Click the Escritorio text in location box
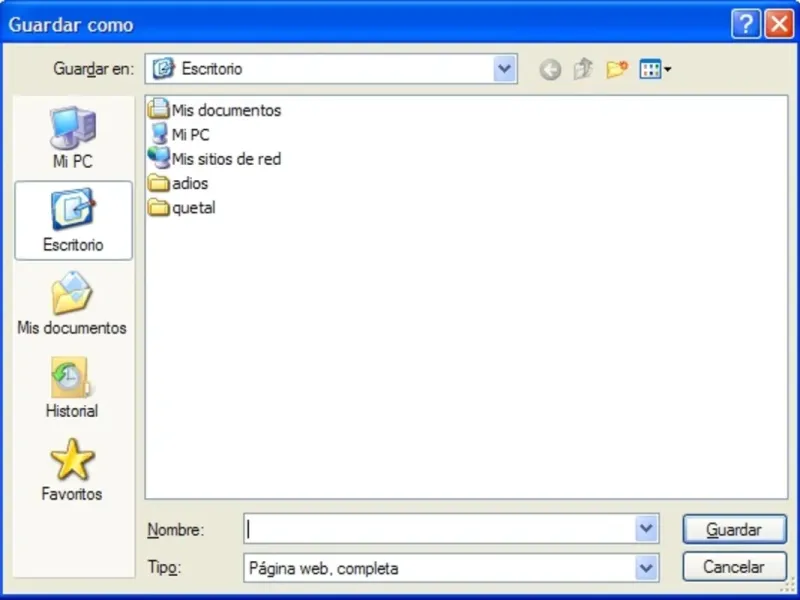This screenshot has height=600, width=800. coord(212,68)
